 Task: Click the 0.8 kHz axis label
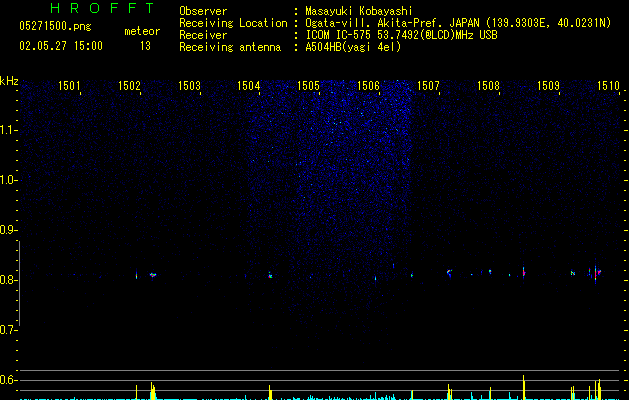coord(8,280)
